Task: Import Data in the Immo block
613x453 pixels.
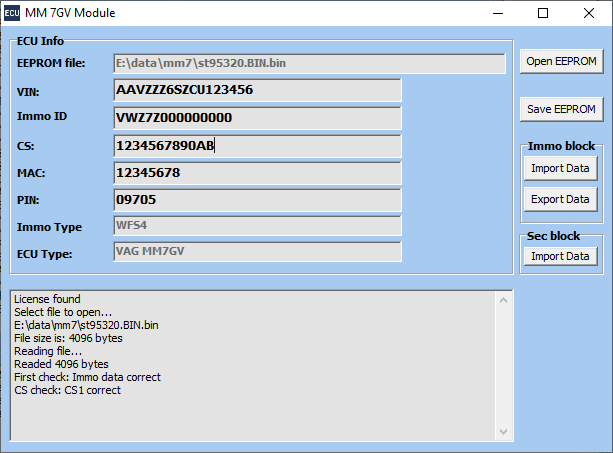Action: point(560,168)
